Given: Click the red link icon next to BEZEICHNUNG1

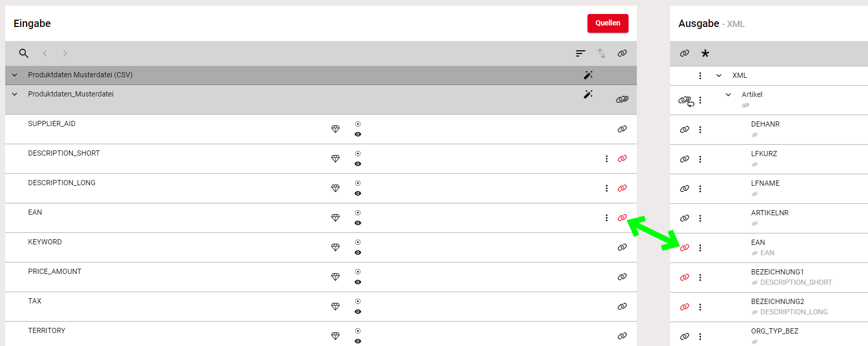Looking at the screenshot, I should [x=685, y=278].
